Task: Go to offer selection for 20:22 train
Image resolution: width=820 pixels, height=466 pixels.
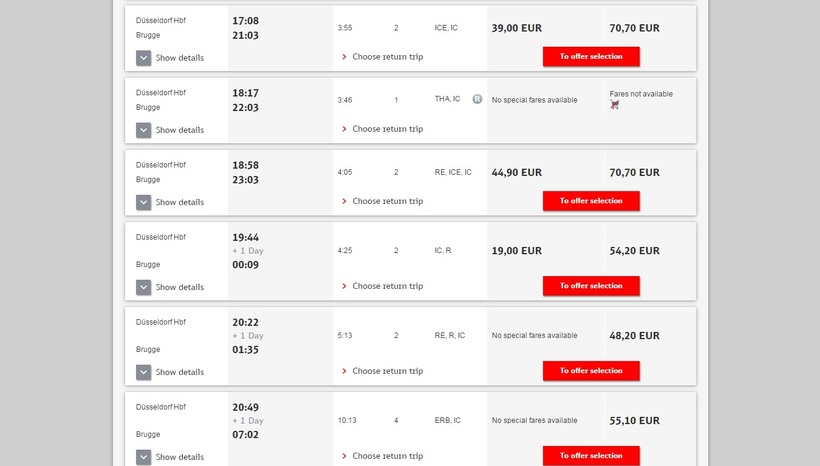Action: pyautogui.click(x=591, y=371)
